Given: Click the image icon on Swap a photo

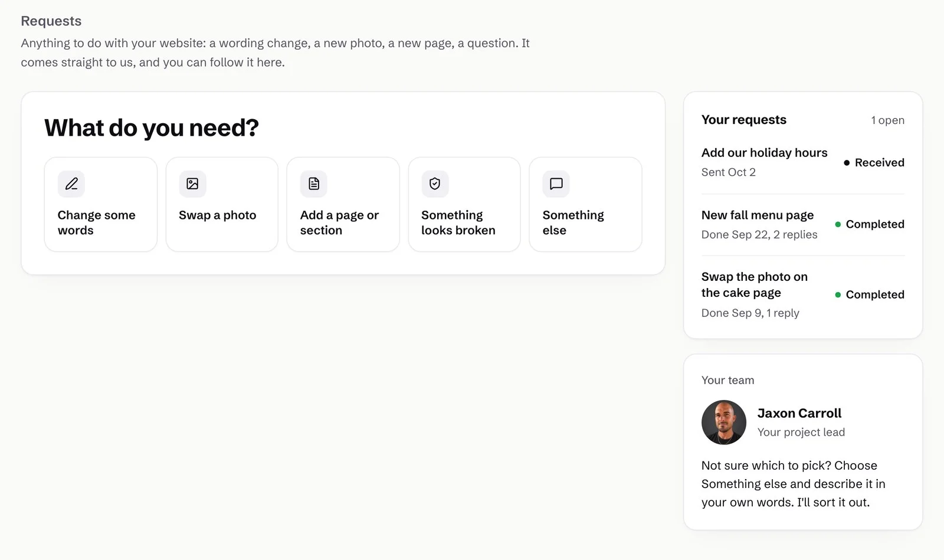Looking at the screenshot, I should coord(192,184).
